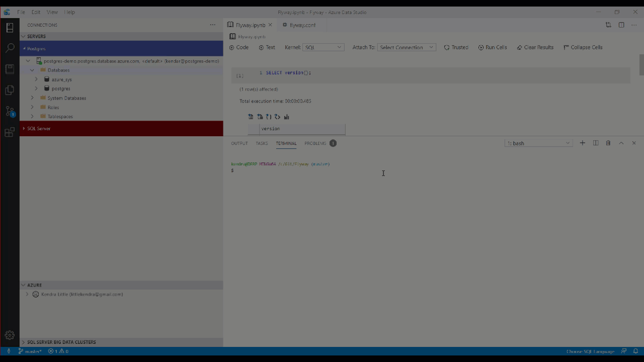Select the TERMINAL panel tab
Viewport: 644px width, 362px height.
[286, 143]
